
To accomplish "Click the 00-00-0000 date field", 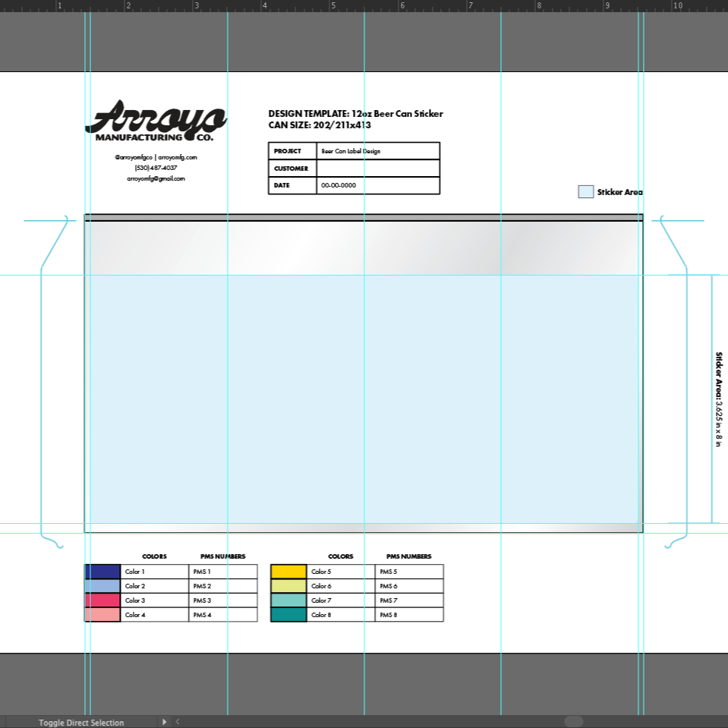I will click(377, 185).
